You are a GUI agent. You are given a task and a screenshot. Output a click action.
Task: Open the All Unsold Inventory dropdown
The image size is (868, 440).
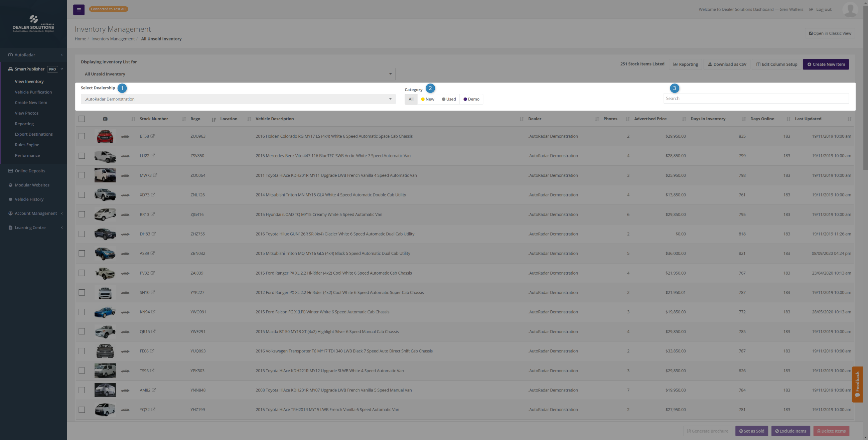(238, 74)
